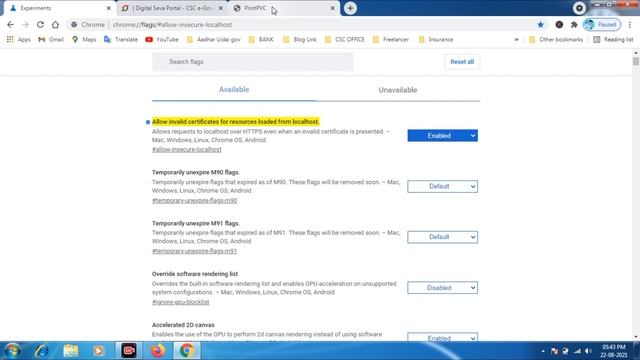This screenshot has width=640, height=360.
Task: Open the Aadhar Uidai gov bookmark folder
Action: pyautogui.click(x=213, y=40)
